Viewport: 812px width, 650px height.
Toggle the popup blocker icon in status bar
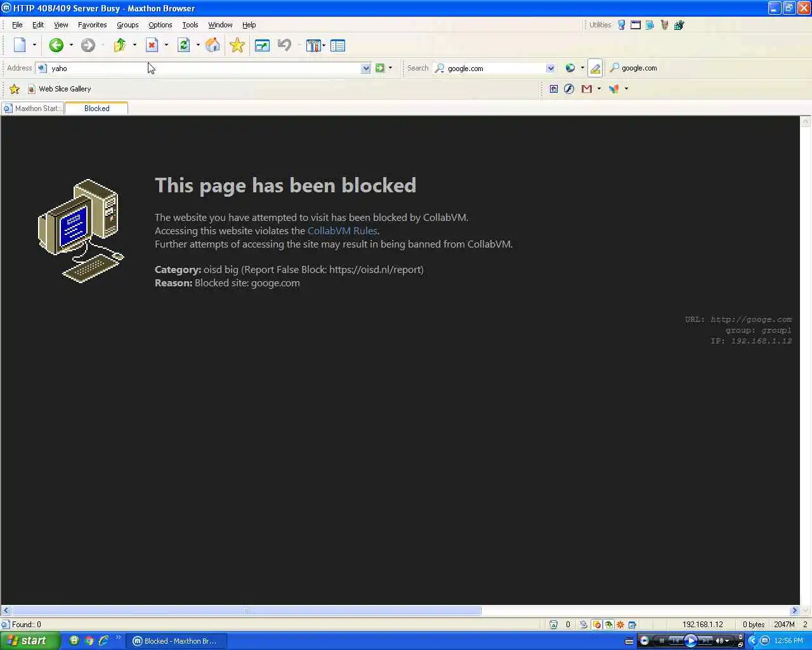597,625
